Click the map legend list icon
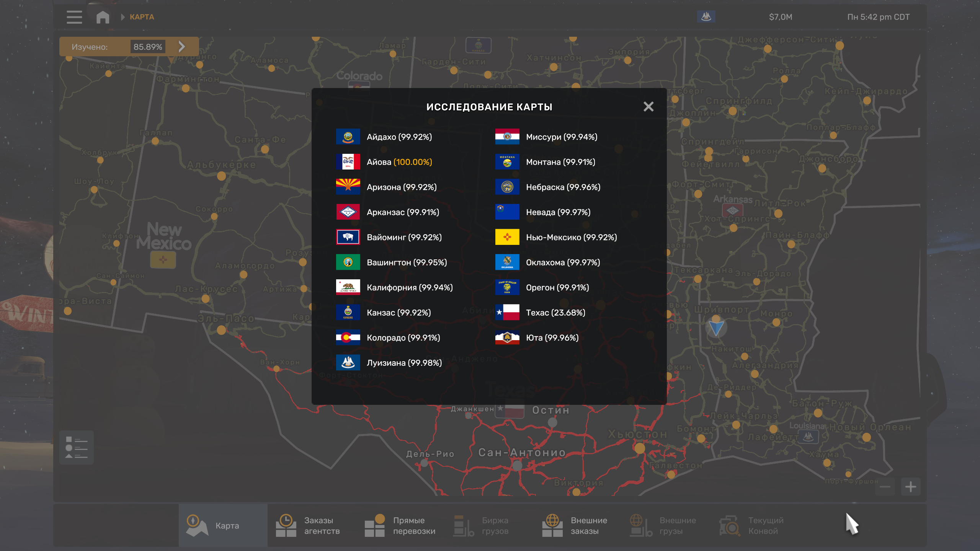The height and width of the screenshot is (551, 980). (77, 447)
